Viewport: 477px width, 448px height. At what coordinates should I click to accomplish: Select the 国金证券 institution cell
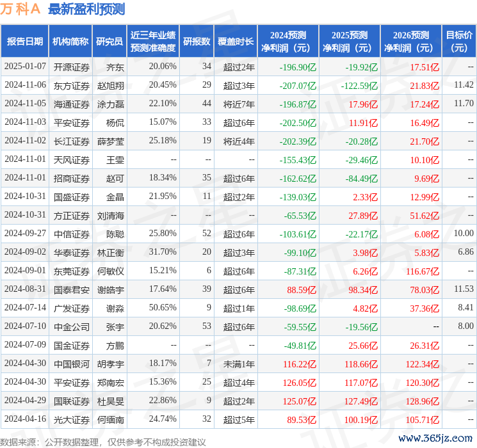click(x=72, y=346)
